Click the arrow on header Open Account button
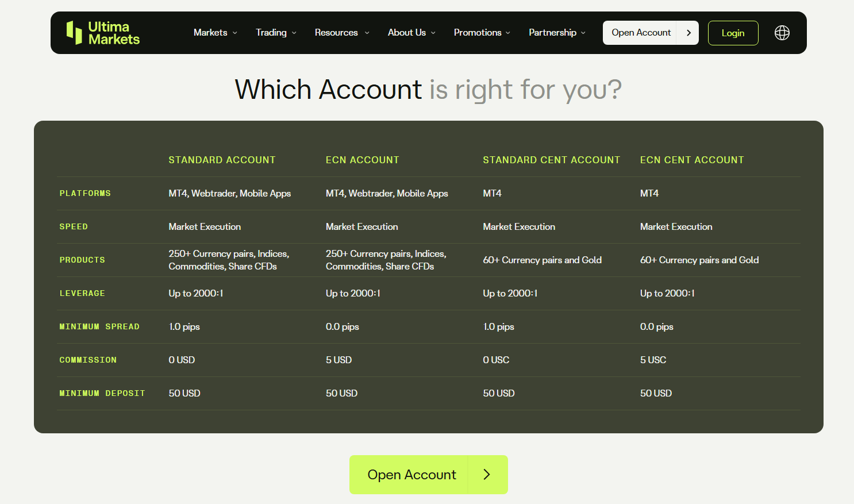 (688, 33)
